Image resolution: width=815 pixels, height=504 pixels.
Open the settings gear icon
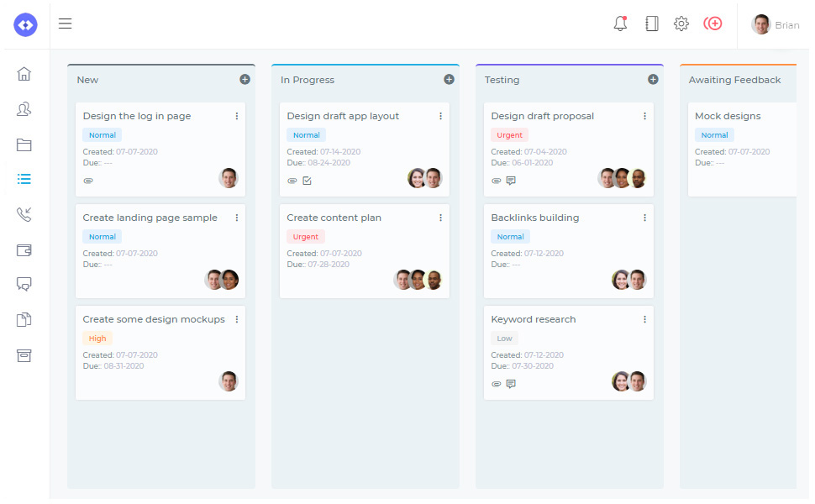tap(681, 24)
